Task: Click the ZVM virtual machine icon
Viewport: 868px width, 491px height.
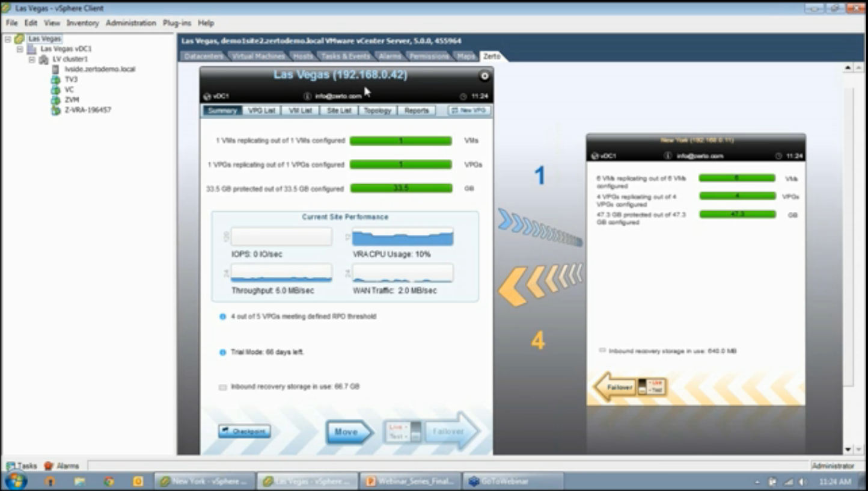Action: click(x=55, y=100)
